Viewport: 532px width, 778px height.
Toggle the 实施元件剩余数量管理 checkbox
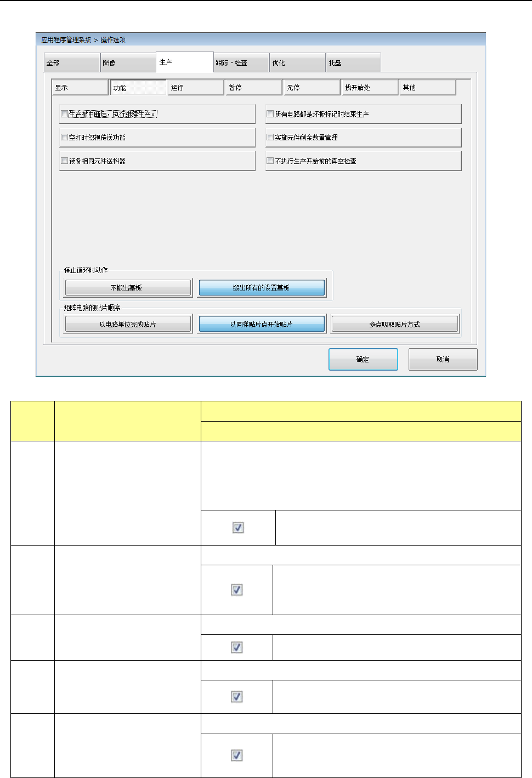270,138
